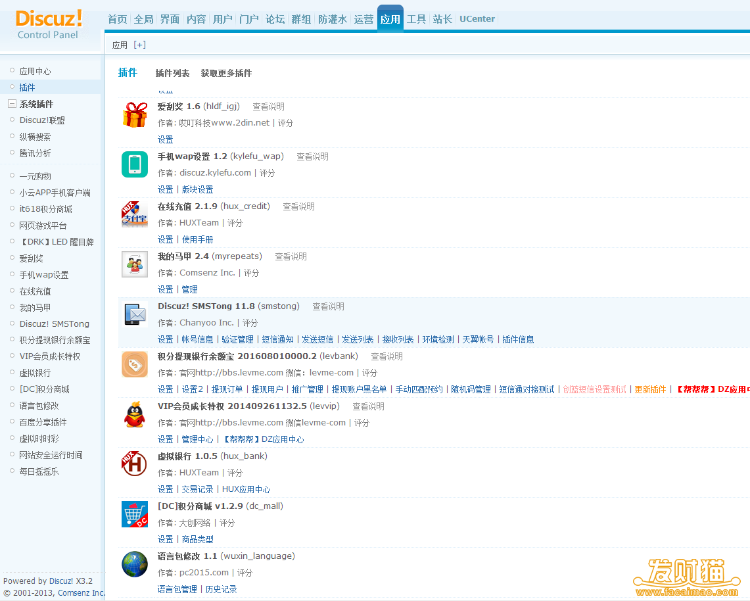The image size is (750, 601).
Task: Click 查看说明 beside Discuz! SMSTong 11.8
Action: [x=328, y=306]
